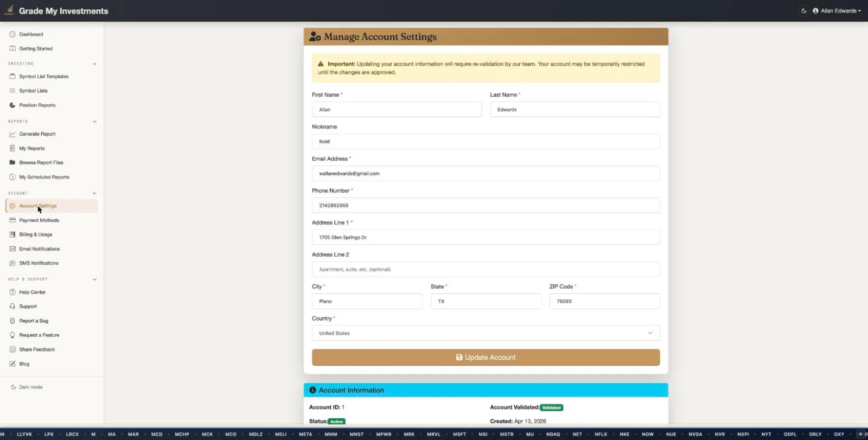Click the MSFT ticker symbol
This screenshot has width=868, height=440.
(459, 435)
